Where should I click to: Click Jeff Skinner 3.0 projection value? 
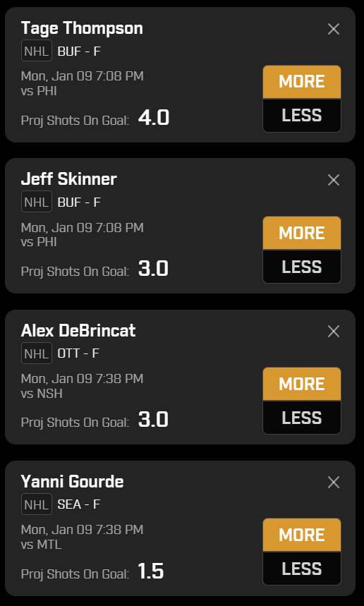(x=153, y=269)
